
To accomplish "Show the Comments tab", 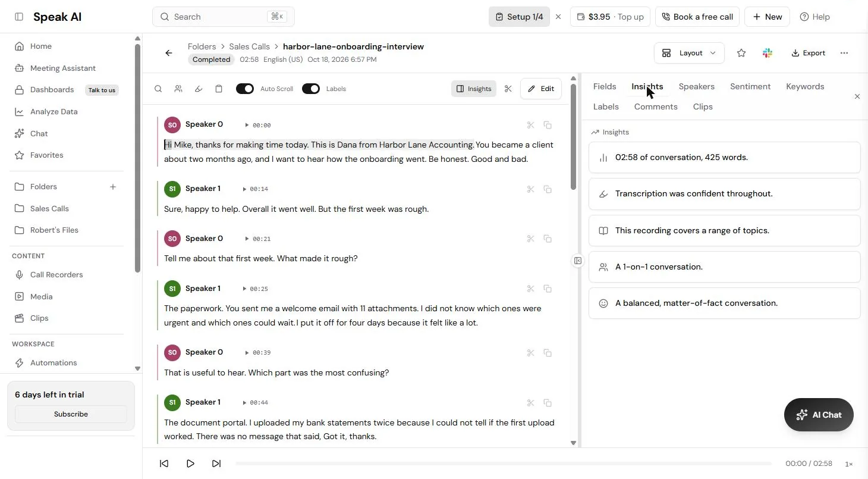I will point(656,107).
